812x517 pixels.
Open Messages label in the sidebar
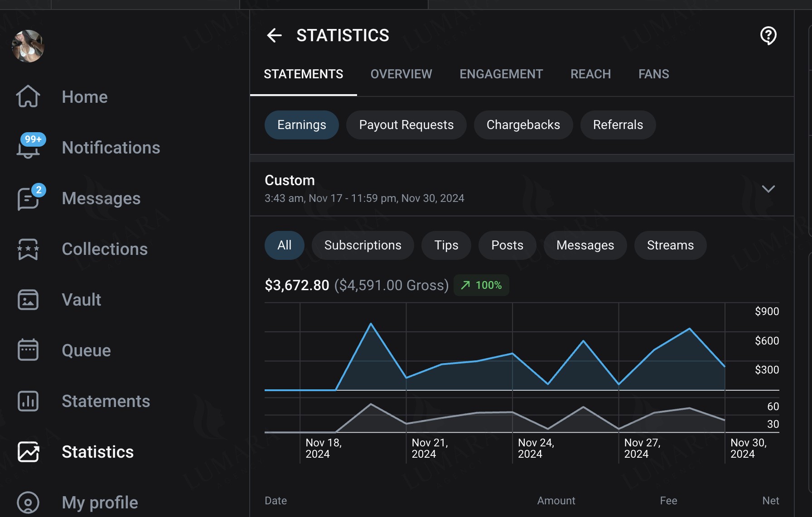click(101, 198)
